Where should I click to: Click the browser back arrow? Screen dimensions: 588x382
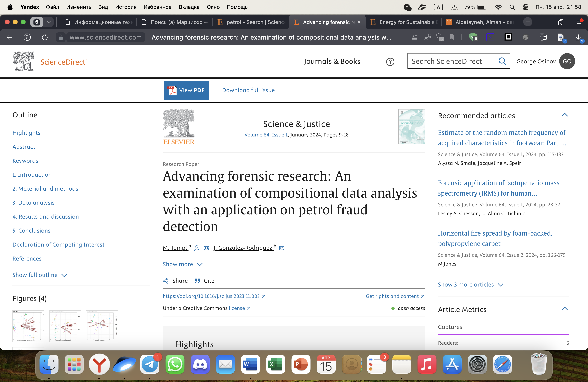point(10,37)
